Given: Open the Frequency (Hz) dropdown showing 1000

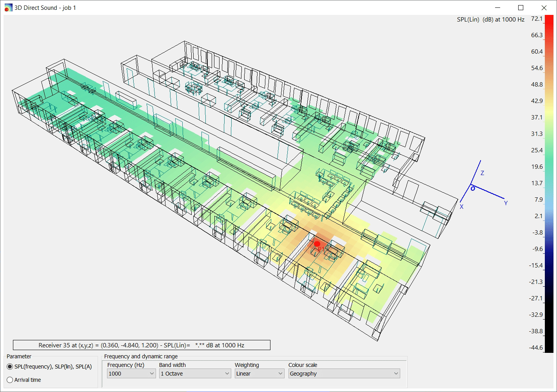Looking at the screenshot, I should (131, 374).
